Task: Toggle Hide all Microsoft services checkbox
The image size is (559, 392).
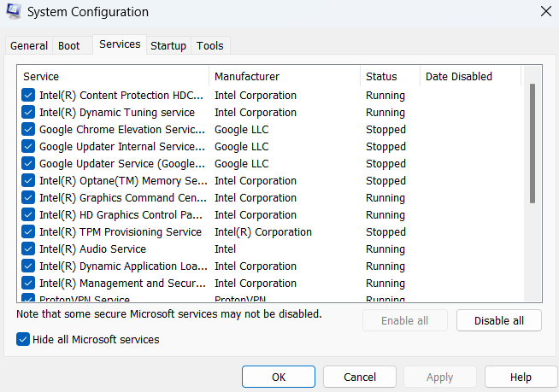Action: coord(23,339)
